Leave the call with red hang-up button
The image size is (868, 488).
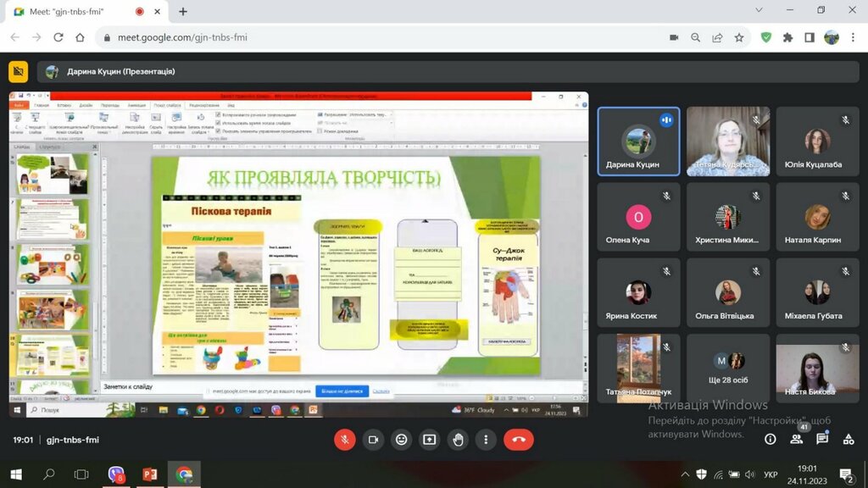518,439
